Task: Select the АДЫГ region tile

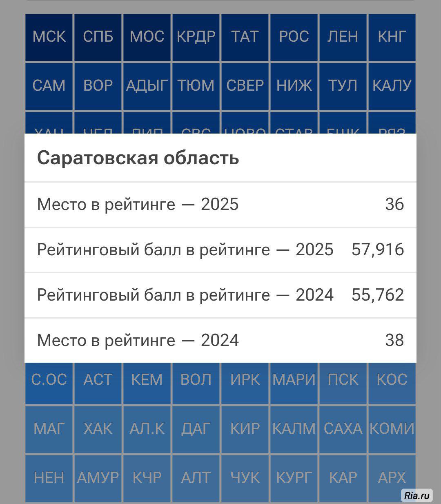Action: [147, 86]
